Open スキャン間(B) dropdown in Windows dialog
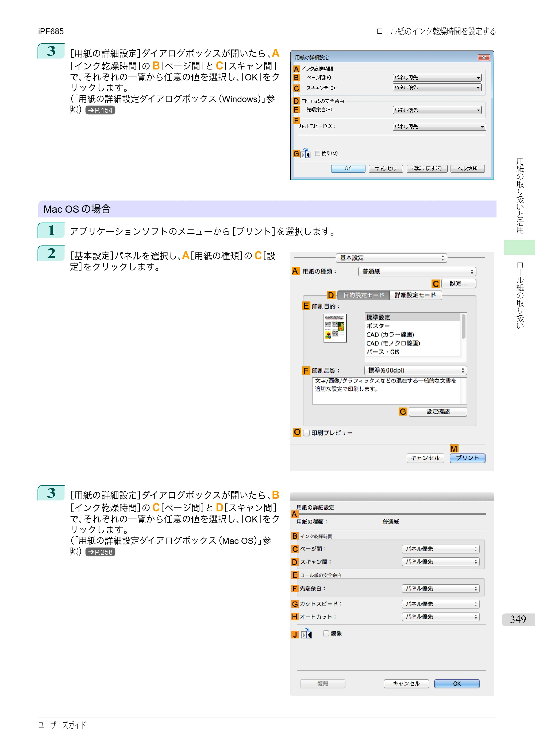 click(437, 87)
